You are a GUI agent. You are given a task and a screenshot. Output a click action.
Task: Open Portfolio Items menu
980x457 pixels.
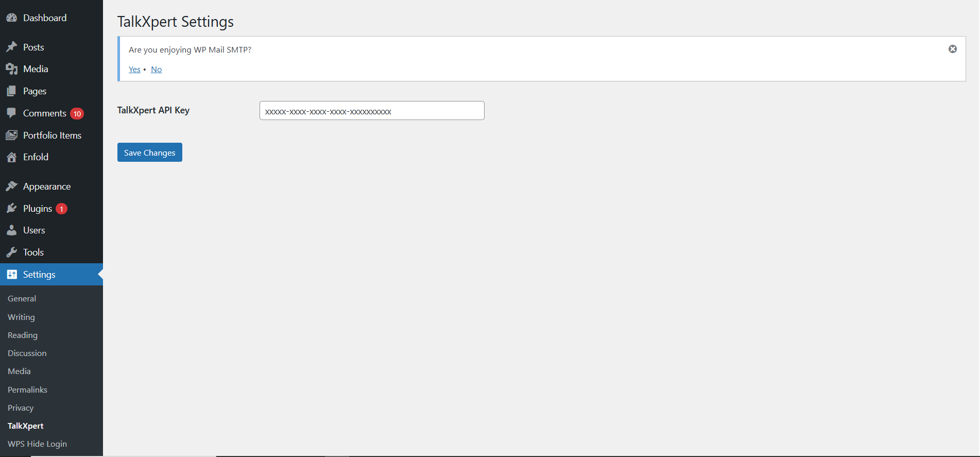click(52, 135)
